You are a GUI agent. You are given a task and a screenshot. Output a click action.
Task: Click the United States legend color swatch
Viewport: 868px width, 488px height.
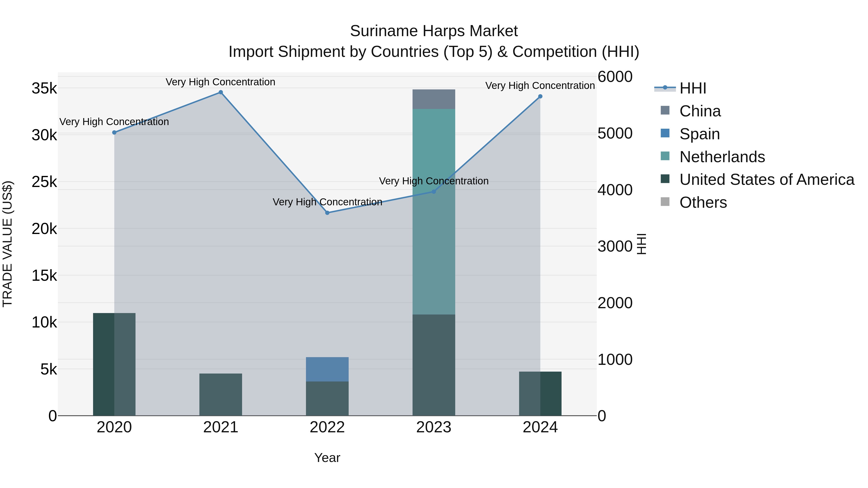click(665, 179)
